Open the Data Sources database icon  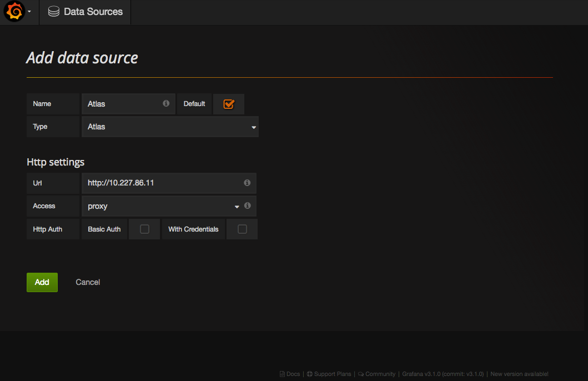53,11
